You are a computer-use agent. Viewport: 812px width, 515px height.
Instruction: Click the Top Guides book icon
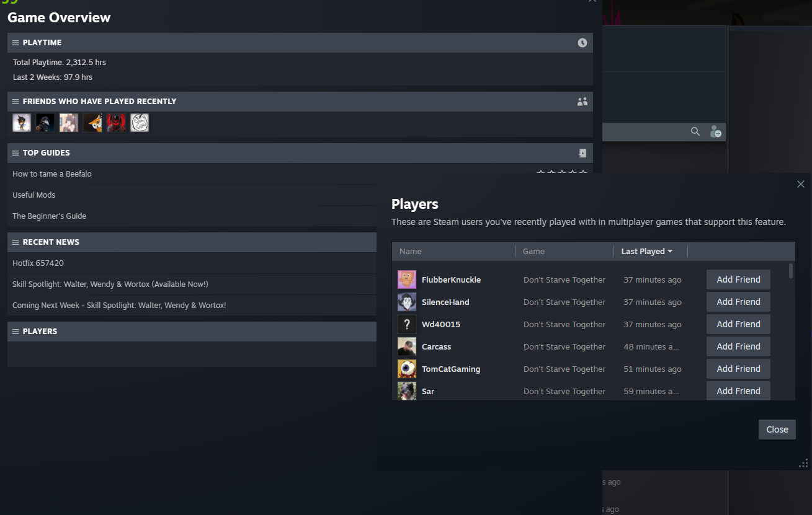coord(582,153)
